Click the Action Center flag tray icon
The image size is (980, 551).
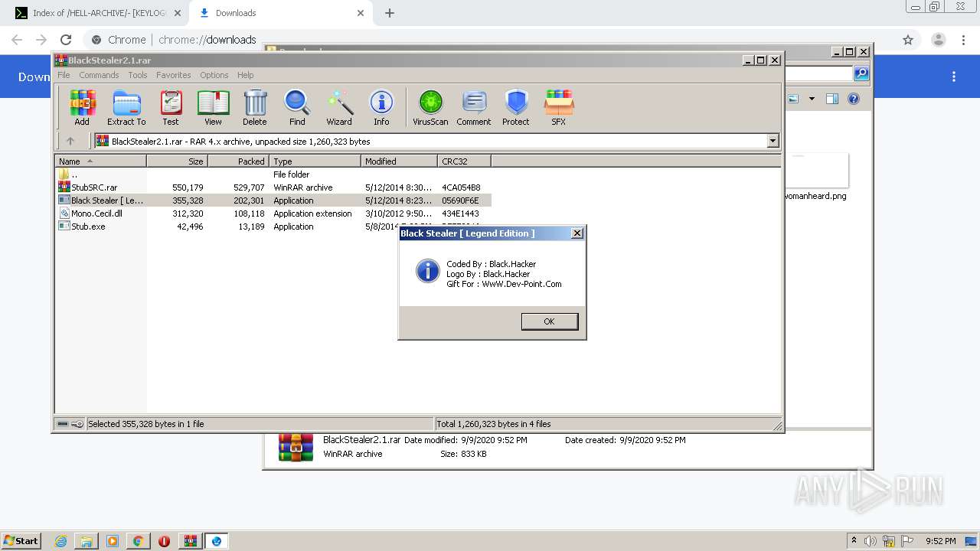click(907, 541)
